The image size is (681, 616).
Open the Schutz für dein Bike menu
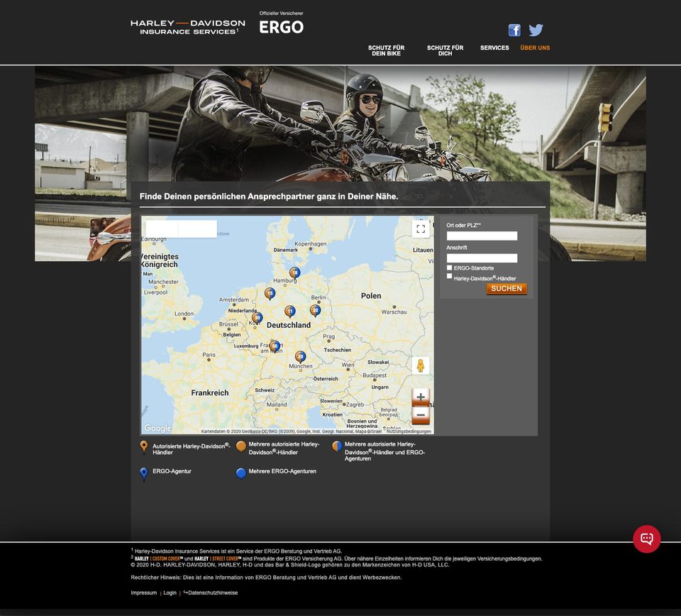pyautogui.click(x=386, y=50)
